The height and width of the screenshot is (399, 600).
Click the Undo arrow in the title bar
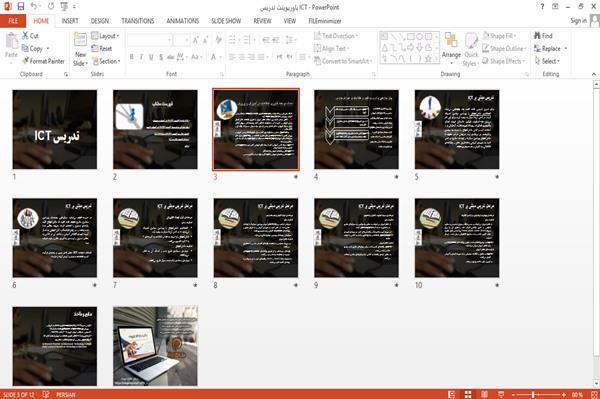(x=34, y=7)
